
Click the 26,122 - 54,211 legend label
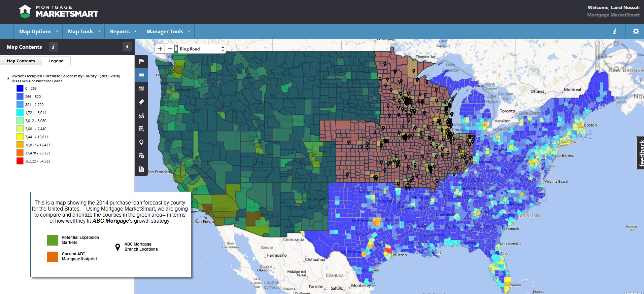[x=38, y=161]
